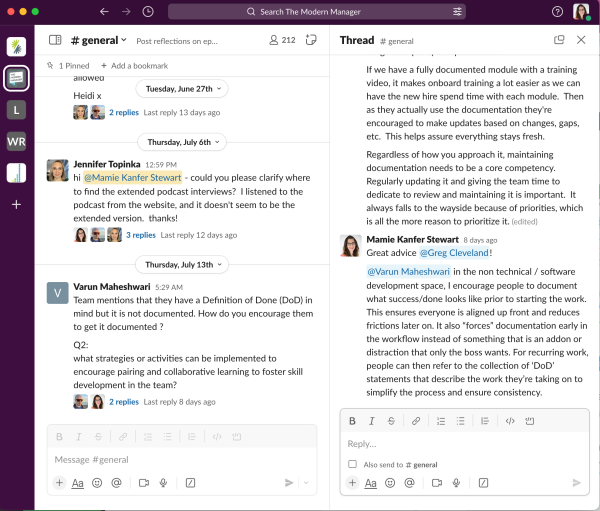
Task: Mention someone with @ in the channel composer
Action: [x=116, y=483]
